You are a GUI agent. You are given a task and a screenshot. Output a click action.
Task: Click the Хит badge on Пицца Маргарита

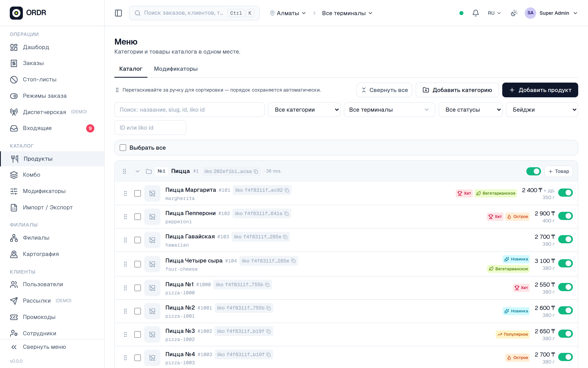coord(464,193)
